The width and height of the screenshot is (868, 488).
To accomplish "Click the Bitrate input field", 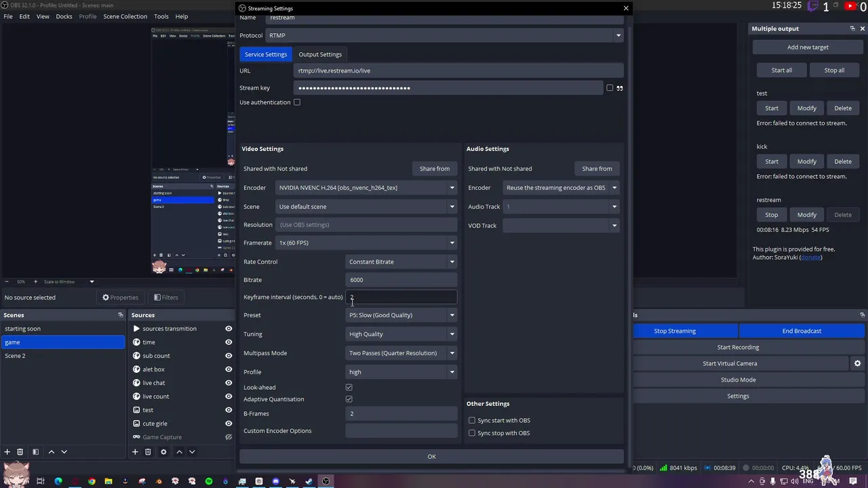I will pyautogui.click(x=401, y=280).
